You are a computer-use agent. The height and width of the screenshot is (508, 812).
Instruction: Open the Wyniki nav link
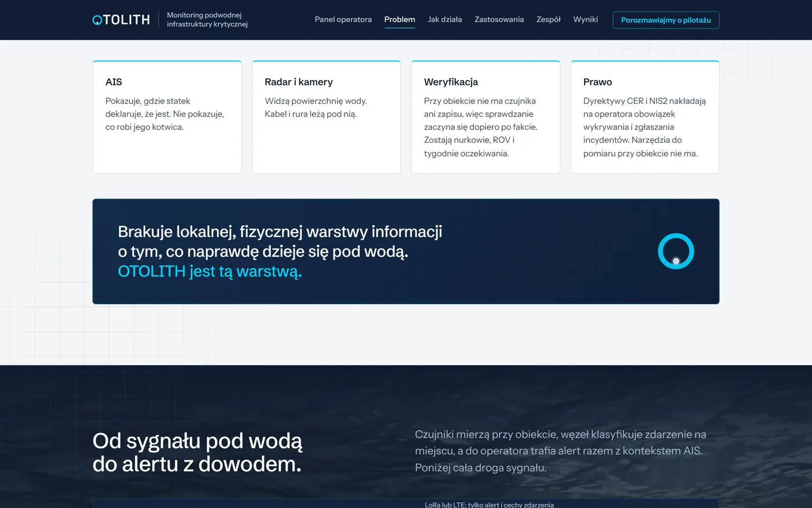pos(586,20)
